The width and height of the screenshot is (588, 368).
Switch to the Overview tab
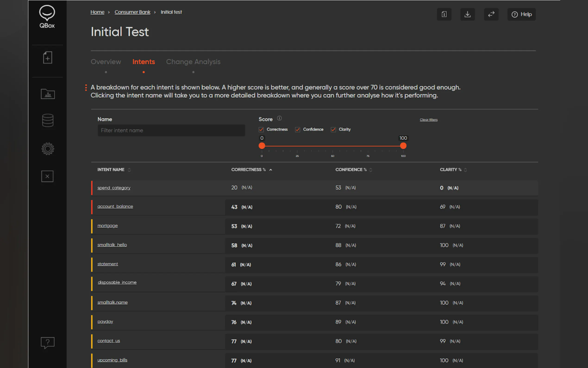click(106, 62)
